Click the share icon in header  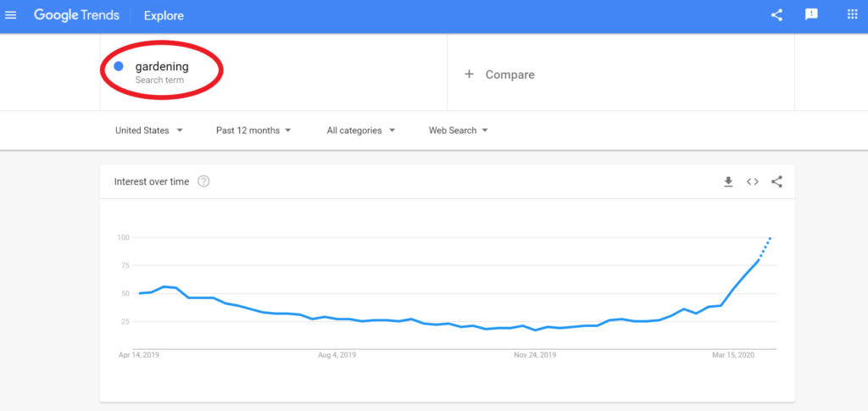point(776,15)
